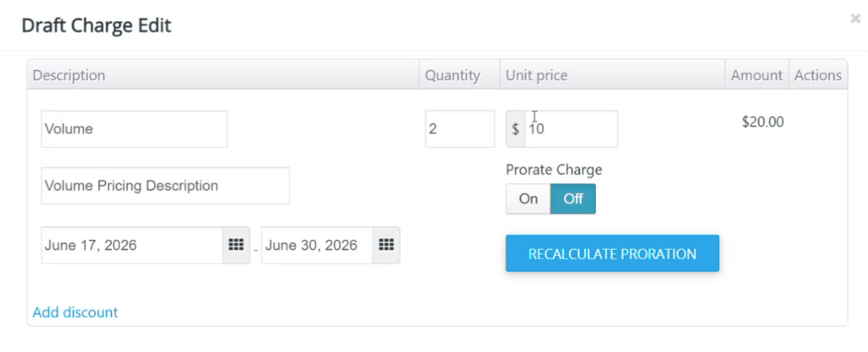Close the Draft Charge Edit dialog

(x=855, y=19)
